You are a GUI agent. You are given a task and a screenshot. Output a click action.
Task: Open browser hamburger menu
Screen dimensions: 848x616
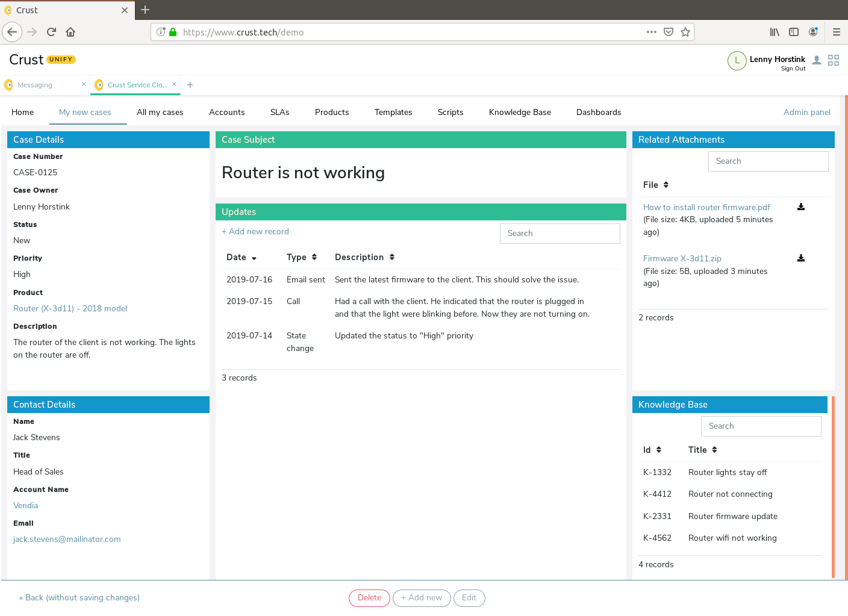point(837,32)
